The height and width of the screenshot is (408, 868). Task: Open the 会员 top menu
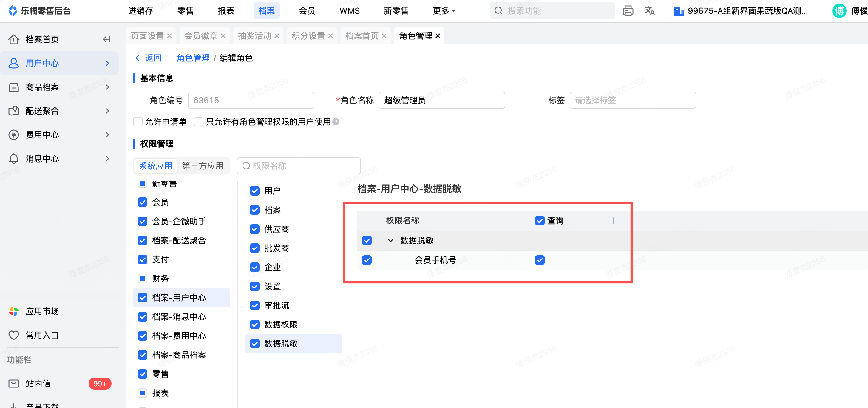click(x=307, y=11)
